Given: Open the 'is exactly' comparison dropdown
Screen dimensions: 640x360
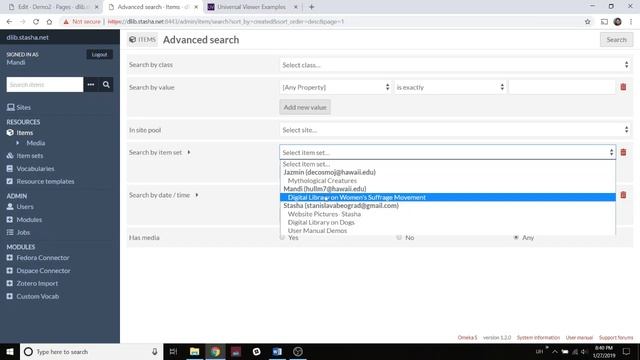Looking at the screenshot, I should (x=450, y=87).
